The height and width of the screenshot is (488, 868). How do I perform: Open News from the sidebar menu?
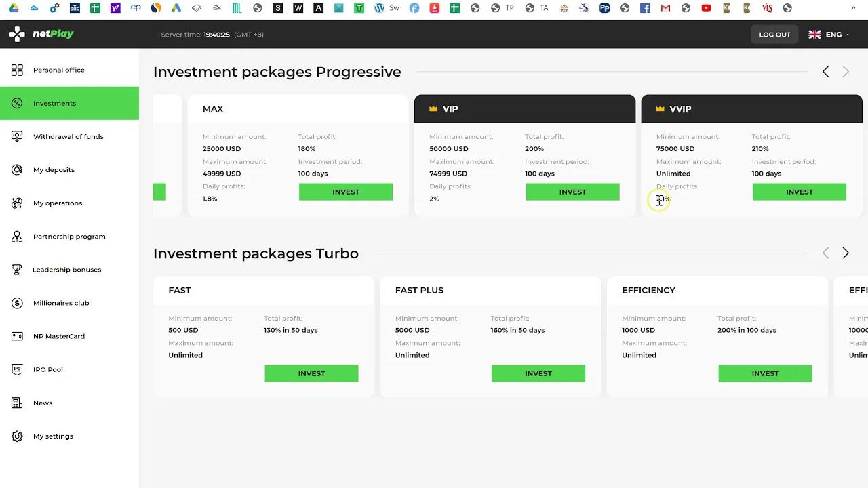[x=43, y=403]
